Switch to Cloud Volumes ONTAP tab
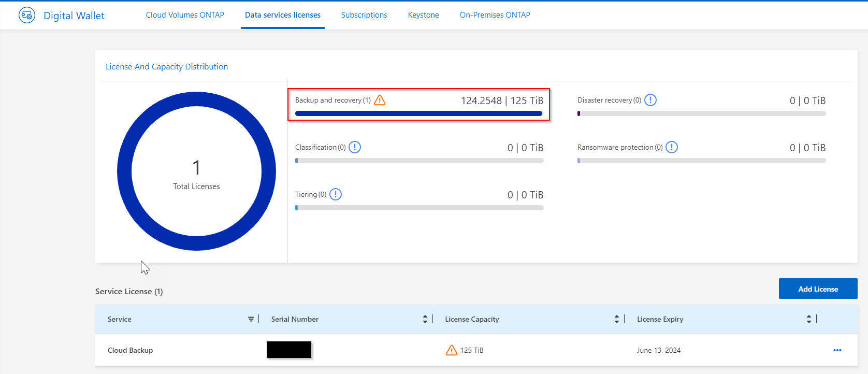The height and width of the screenshot is (374, 868). point(185,15)
